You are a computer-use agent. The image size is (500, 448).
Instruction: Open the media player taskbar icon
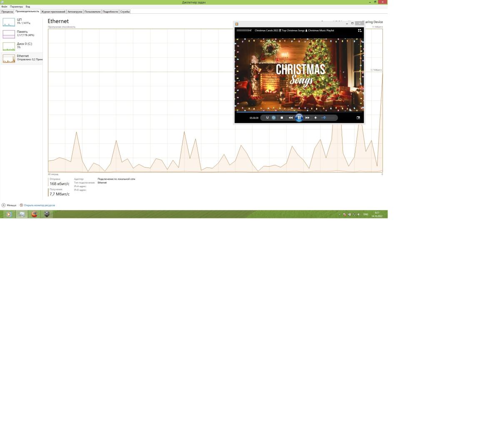point(9,214)
